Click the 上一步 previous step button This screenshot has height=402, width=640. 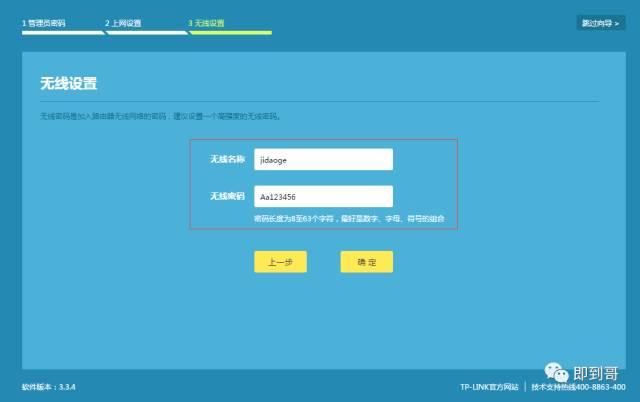tap(280, 262)
